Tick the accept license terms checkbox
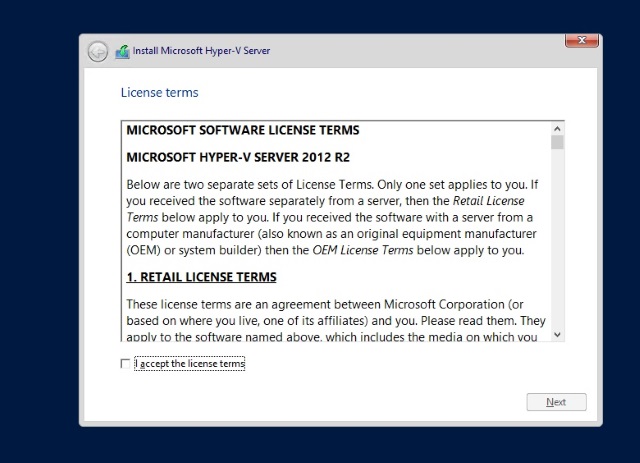This screenshot has height=463, width=640. [x=125, y=363]
